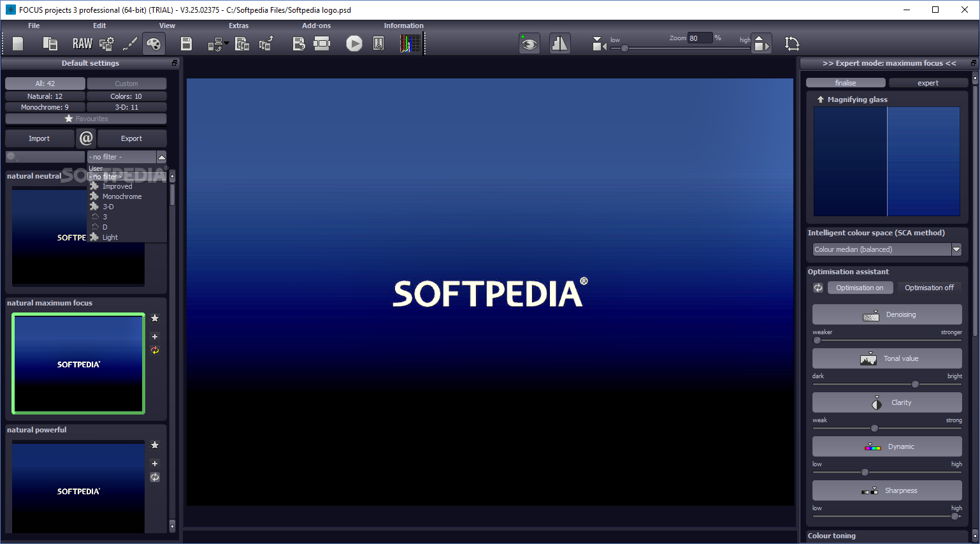Toggle the colour palette post-processing icon
The image size is (980, 544).
pos(154,43)
